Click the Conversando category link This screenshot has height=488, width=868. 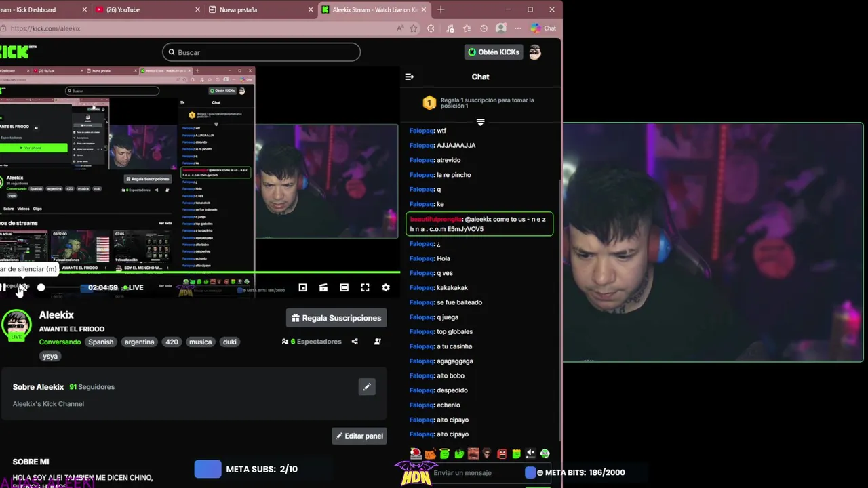pos(60,342)
